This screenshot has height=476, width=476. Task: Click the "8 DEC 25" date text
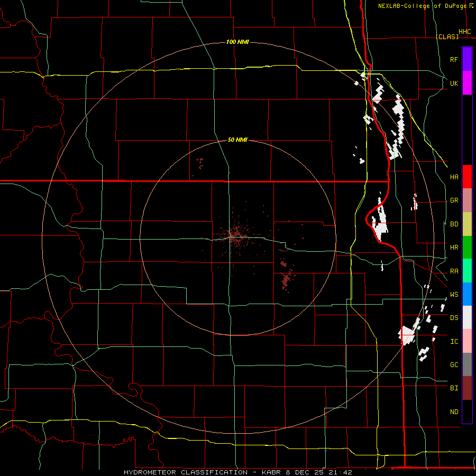tap(305, 472)
